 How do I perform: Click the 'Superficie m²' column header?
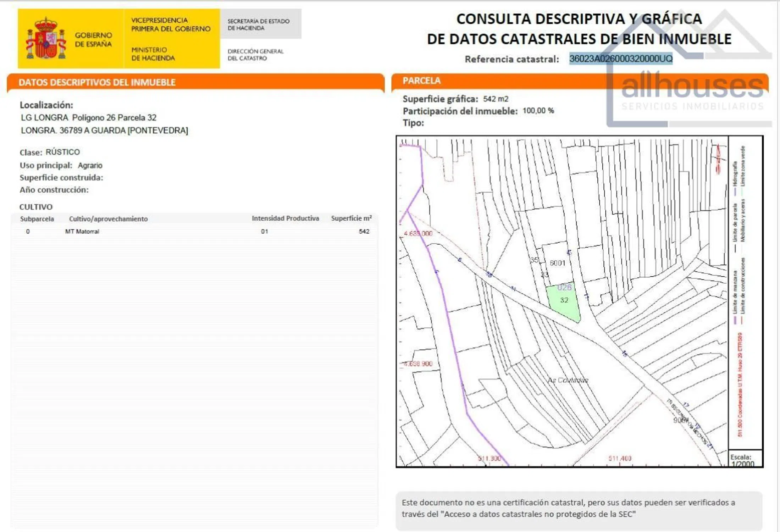pyautogui.click(x=351, y=218)
